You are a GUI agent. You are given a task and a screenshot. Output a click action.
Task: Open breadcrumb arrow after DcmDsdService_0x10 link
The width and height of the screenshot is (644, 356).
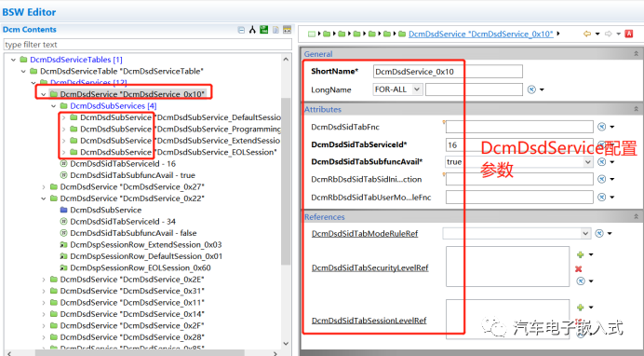click(x=558, y=34)
